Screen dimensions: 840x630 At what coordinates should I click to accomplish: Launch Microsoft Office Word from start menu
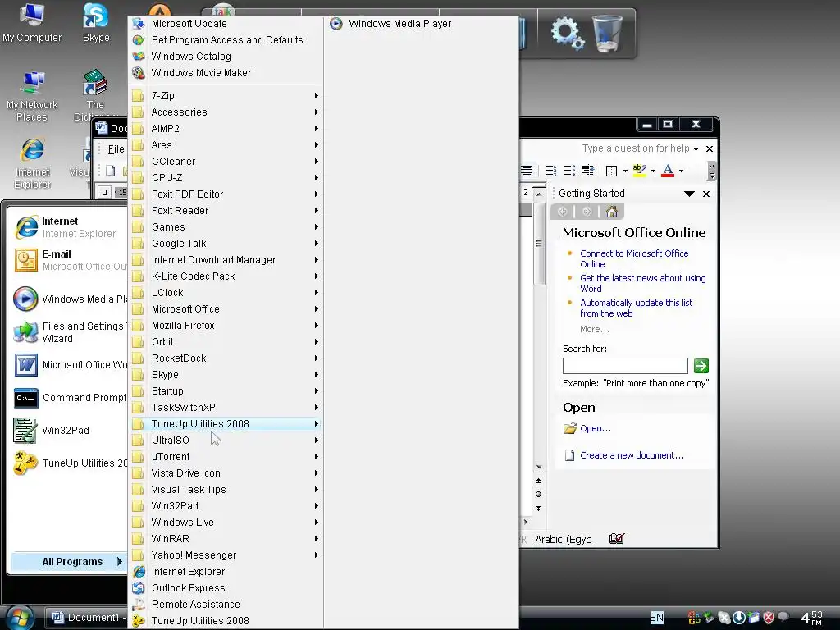click(70, 365)
